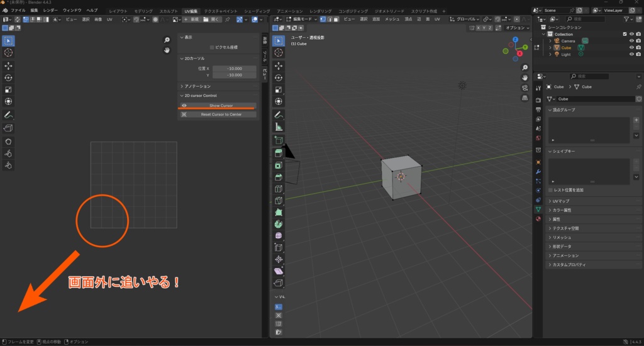Toggle UV sync selection in the UV editor header

tap(17, 20)
